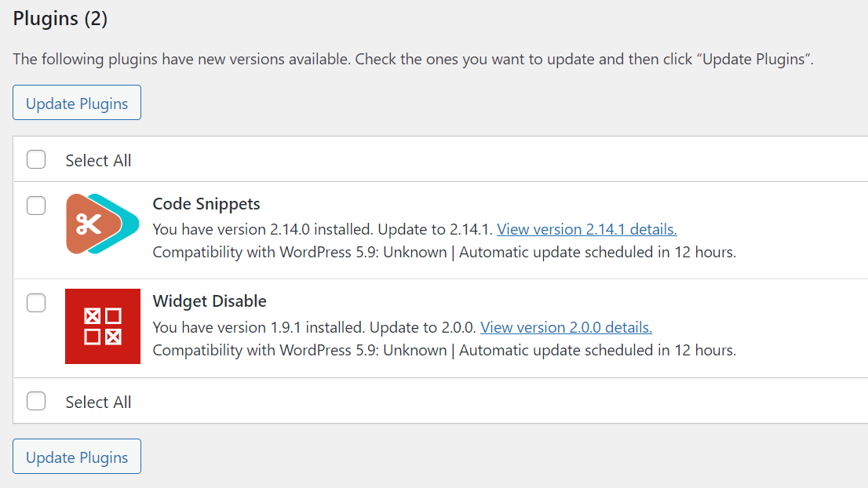Click the Widget Disable plugin title
The image size is (868, 488).
tap(210, 301)
